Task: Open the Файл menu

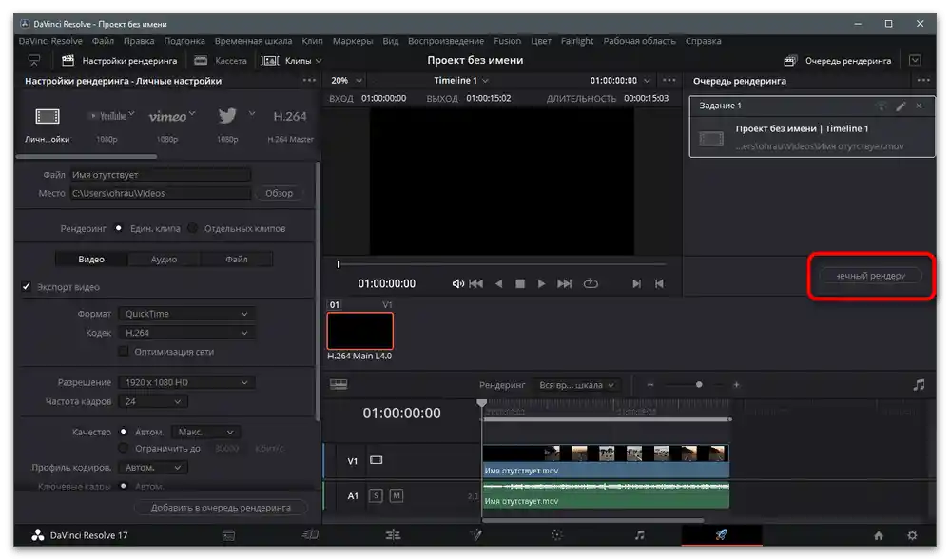Action: tap(103, 41)
